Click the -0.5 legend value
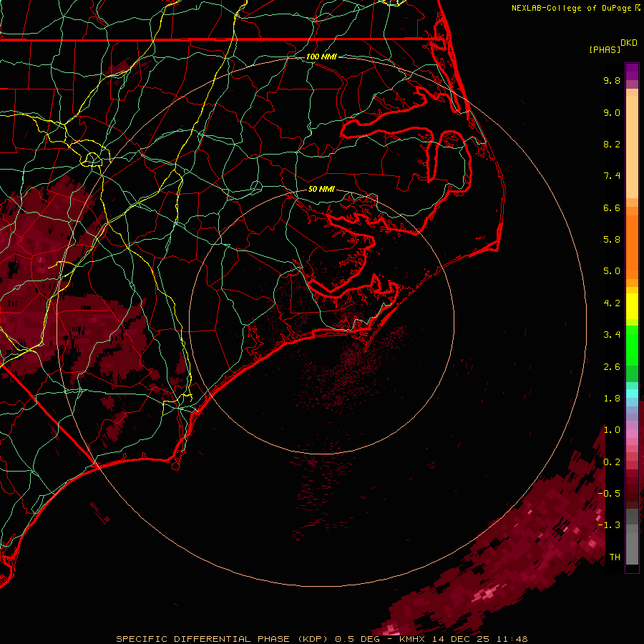 [609, 494]
